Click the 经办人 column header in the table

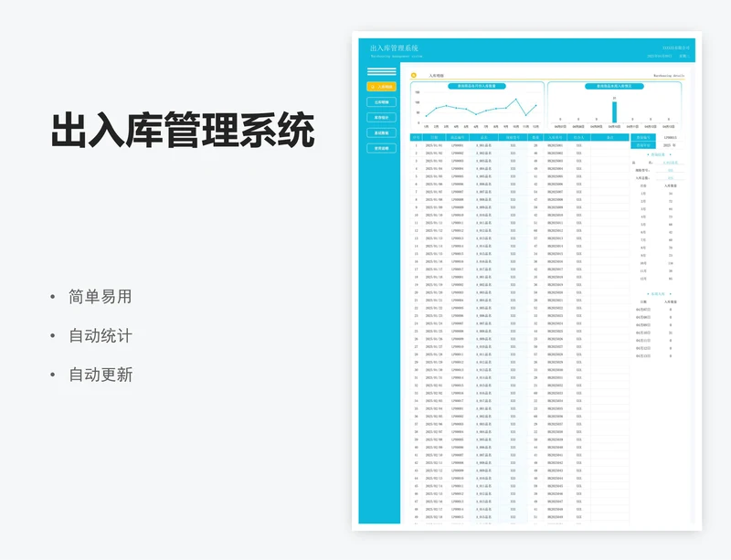click(578, 137)
